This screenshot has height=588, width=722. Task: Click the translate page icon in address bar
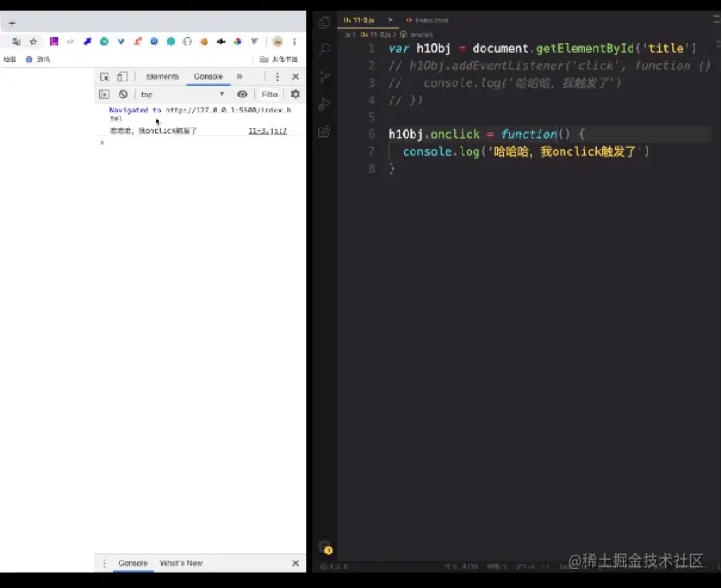(17, 42)
